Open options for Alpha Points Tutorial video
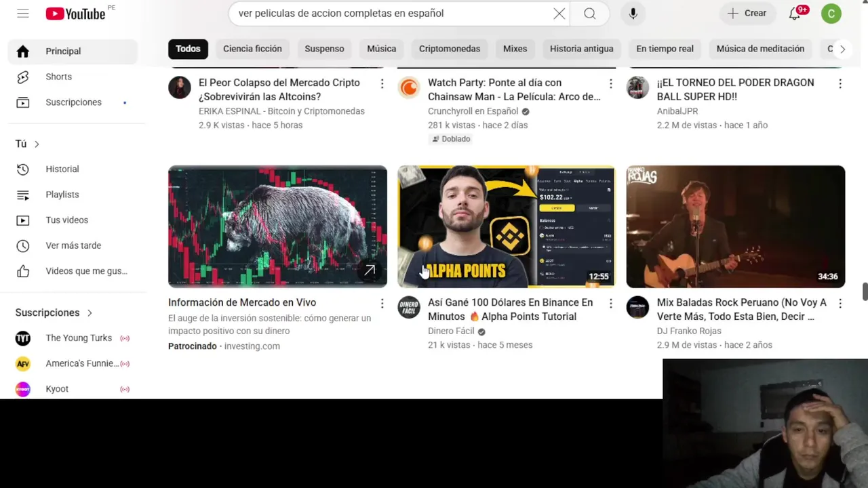Screen dimensions: 868x488 pyautogui.click(x=610, y=304)
